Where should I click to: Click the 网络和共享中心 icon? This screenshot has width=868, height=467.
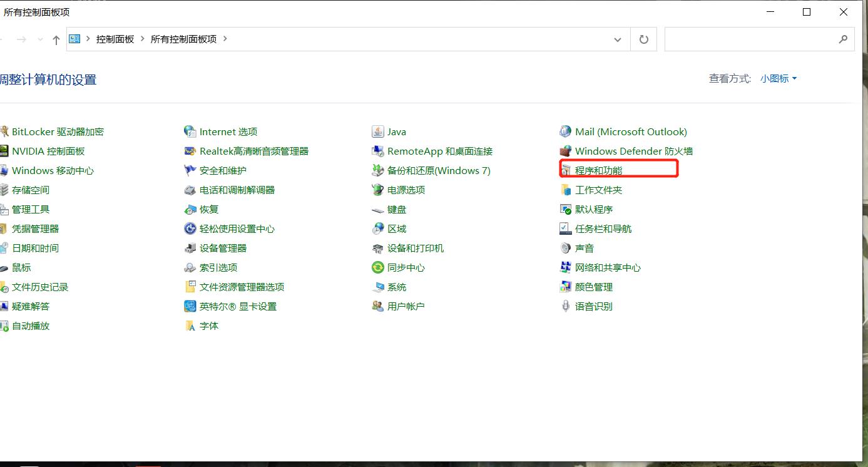(566, 267)
